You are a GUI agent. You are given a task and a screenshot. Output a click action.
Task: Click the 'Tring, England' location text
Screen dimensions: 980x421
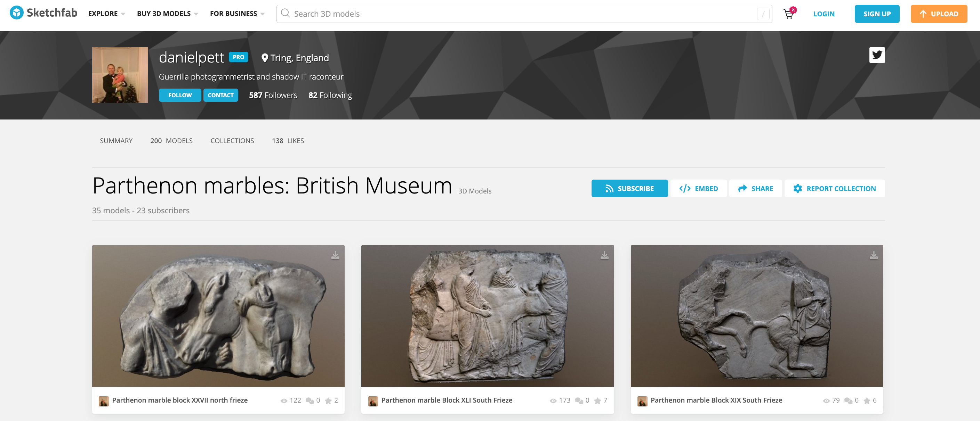point(299,58)
